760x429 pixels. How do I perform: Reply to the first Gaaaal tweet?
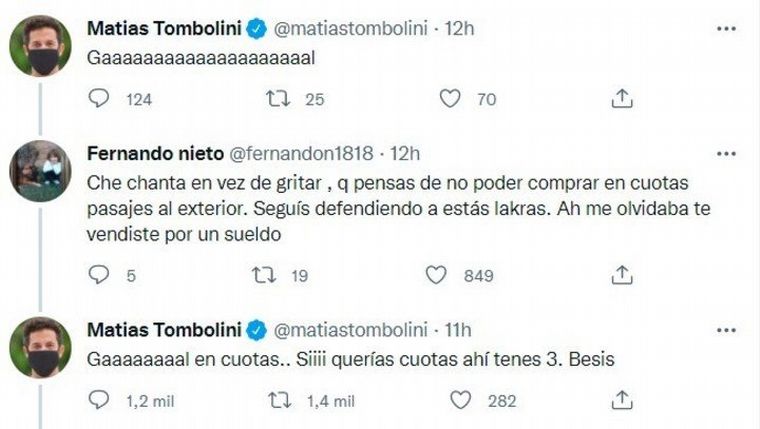[98, 98]
